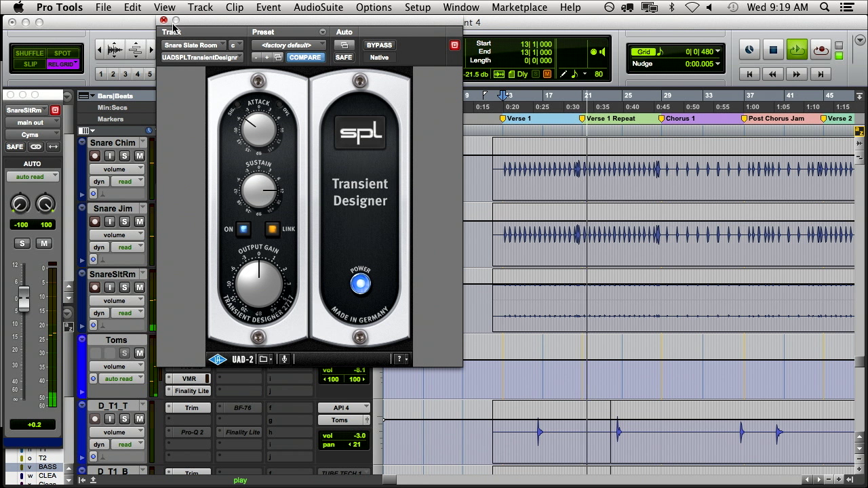
Task: Adjust the Sustain knob on Transient Designer
Action: tap(258, 190)
